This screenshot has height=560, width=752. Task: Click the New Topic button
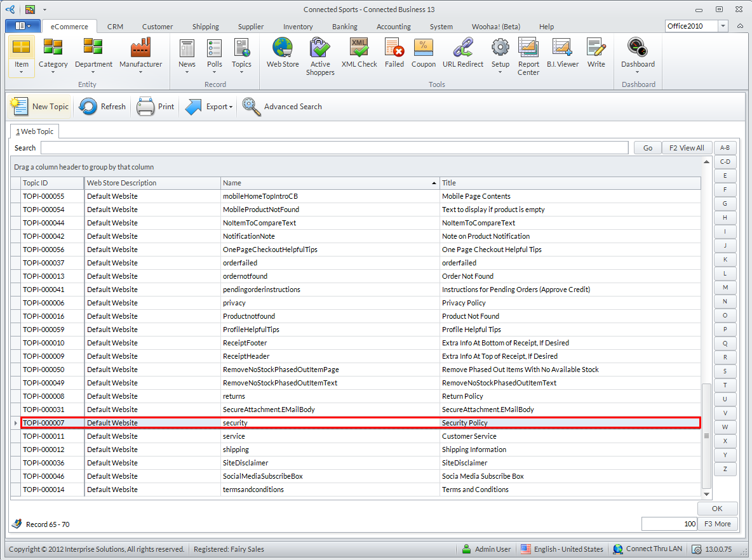[x=41, y=107]
